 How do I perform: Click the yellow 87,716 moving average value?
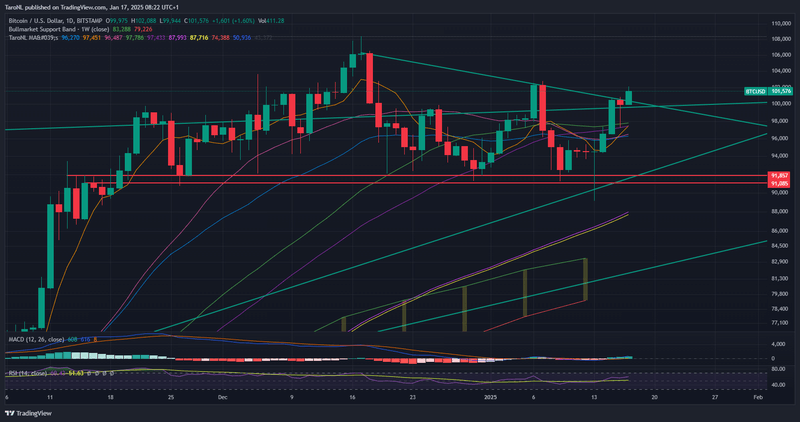[198, 38]
